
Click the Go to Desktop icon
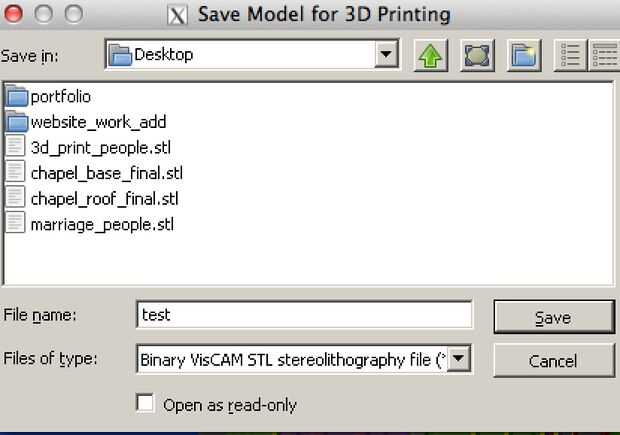[478, 55]
